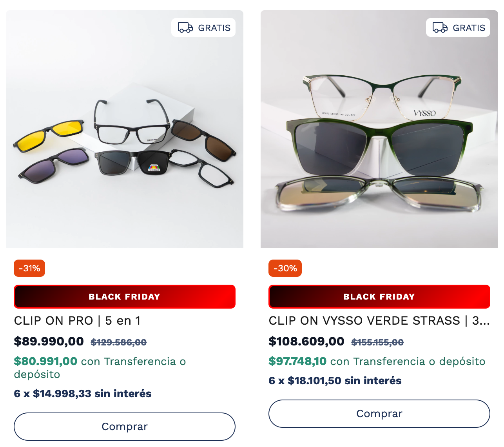Screen dimensions: 504x447
Task: Click the Black Friday banner under -31% badge
Action: click(125, 296)
